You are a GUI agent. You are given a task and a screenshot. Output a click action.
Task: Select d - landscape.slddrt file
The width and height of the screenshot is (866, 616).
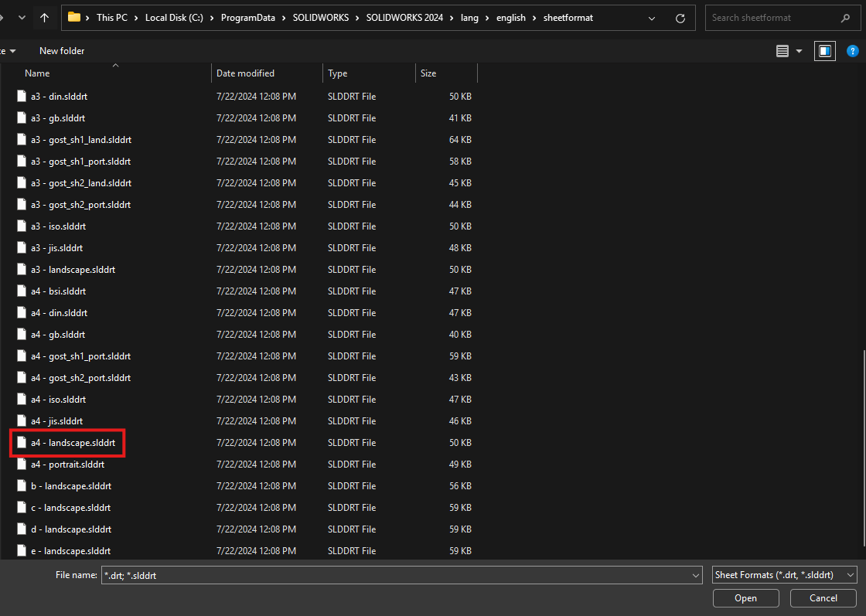pyautogui.click(x=71, y=529)
